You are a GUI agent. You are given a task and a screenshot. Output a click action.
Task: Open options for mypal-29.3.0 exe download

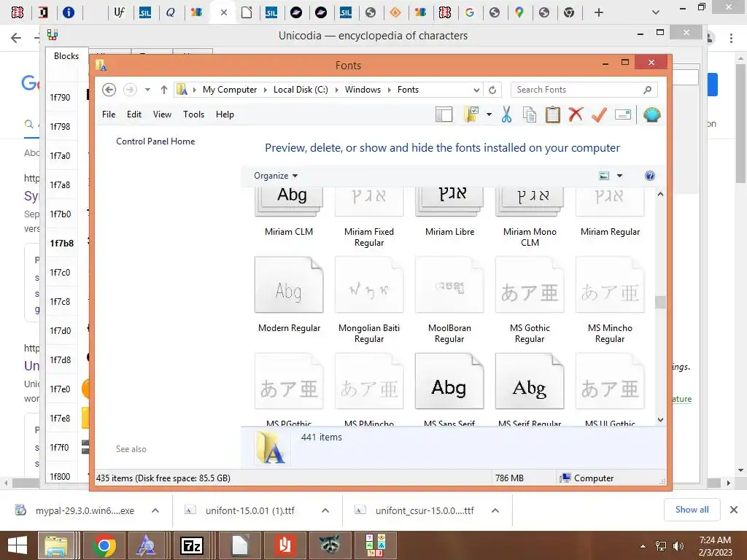point(155,510)
